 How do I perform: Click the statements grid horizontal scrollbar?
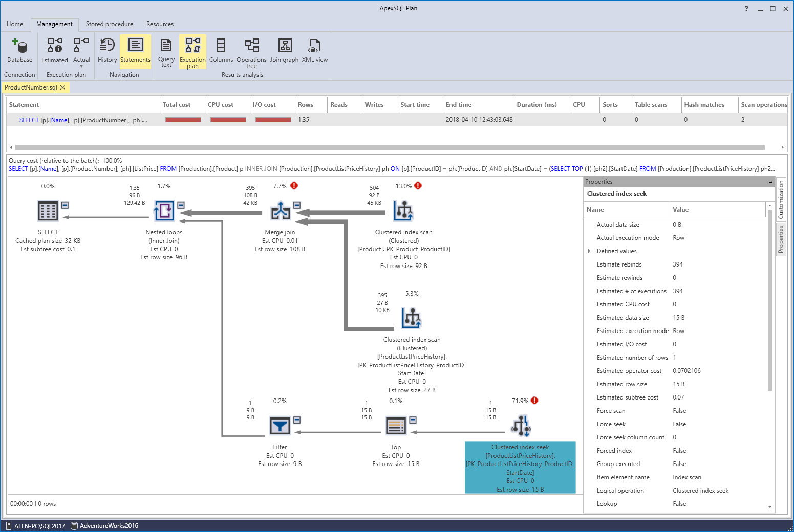pyautogui.click(x=389, y=147)
